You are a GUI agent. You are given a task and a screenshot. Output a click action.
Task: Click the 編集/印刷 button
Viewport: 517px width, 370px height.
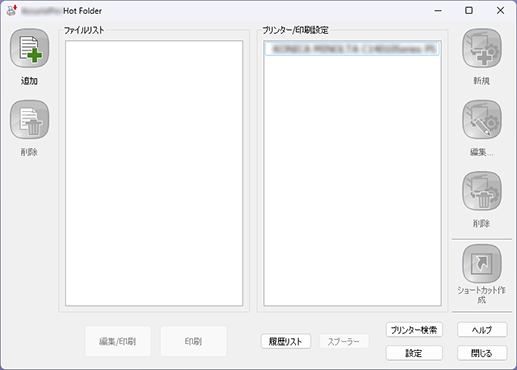118,341
